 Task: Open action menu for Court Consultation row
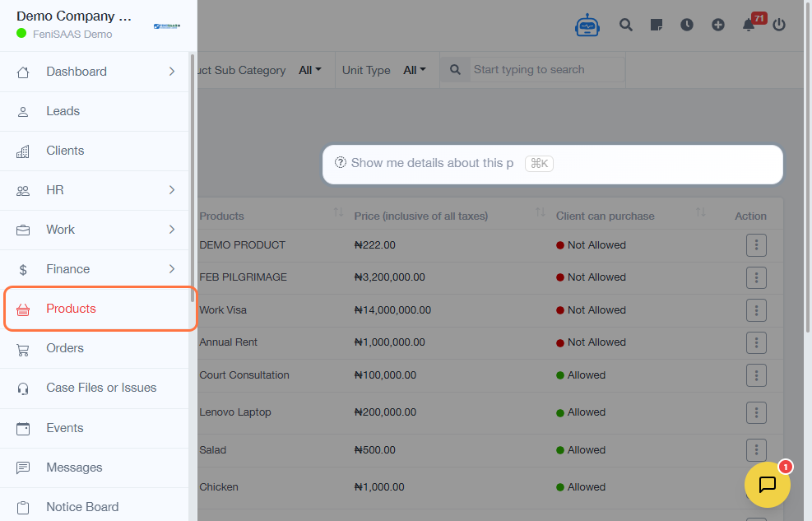pos(756,375)
